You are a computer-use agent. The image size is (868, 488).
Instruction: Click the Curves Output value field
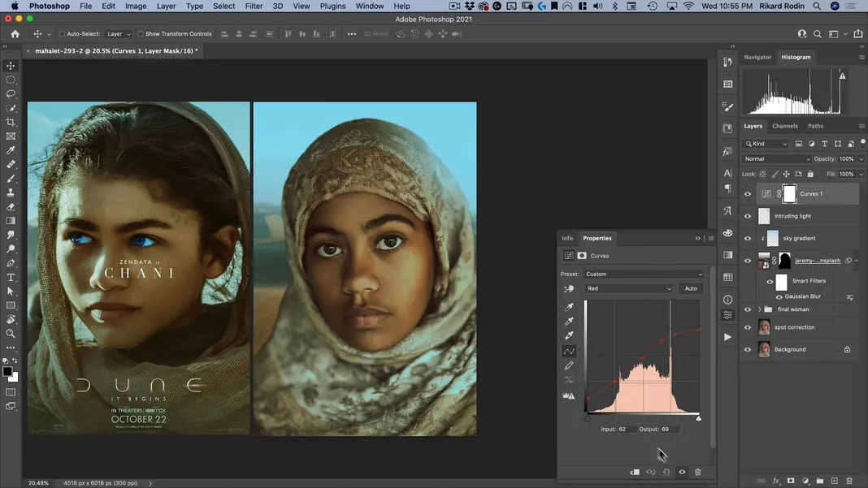669,430
